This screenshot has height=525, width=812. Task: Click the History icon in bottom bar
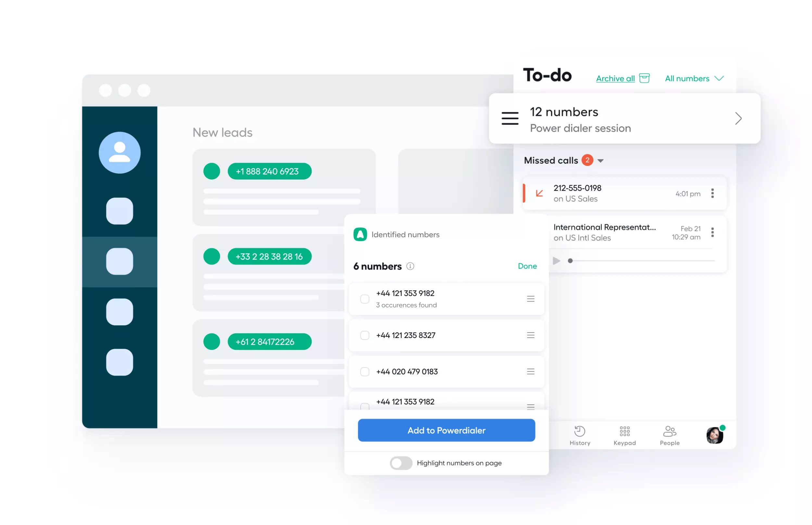581,431
